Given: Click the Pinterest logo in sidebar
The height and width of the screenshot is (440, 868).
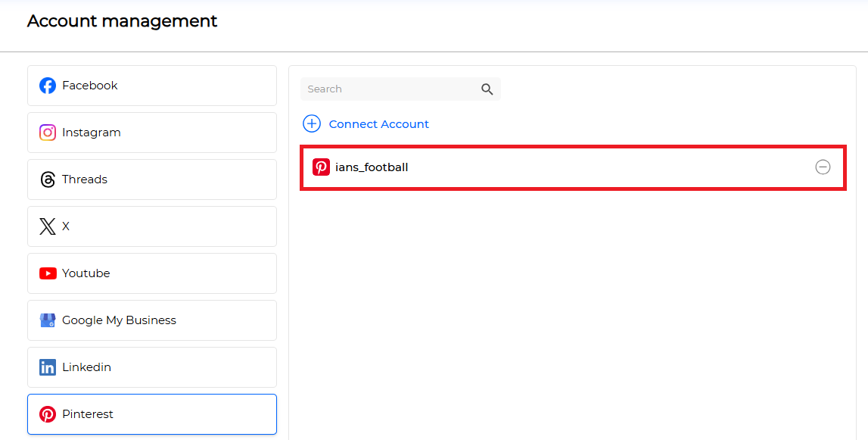Looking at the screenshot, I should 48,414.
